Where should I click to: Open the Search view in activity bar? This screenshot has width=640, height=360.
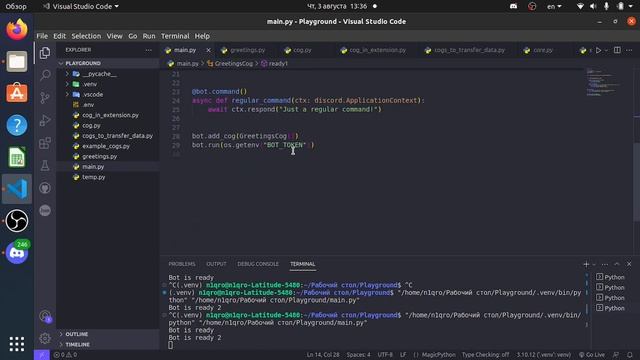[x=45, y=75]
